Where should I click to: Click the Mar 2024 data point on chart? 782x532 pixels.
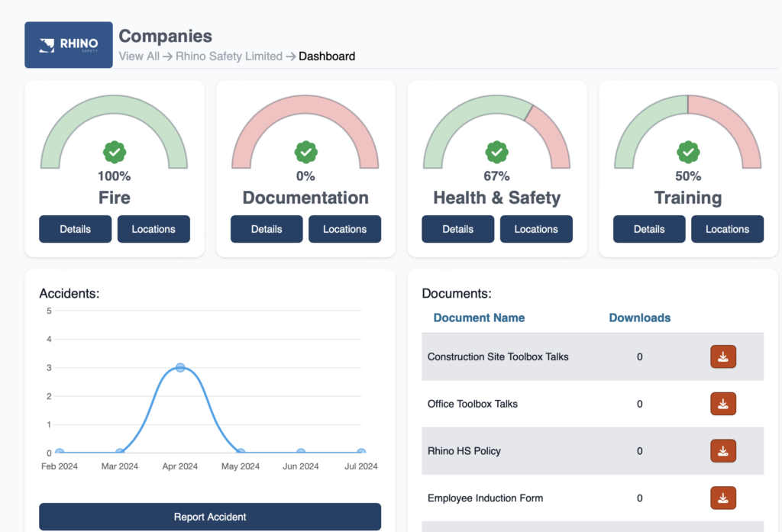(x=120, y=452)
